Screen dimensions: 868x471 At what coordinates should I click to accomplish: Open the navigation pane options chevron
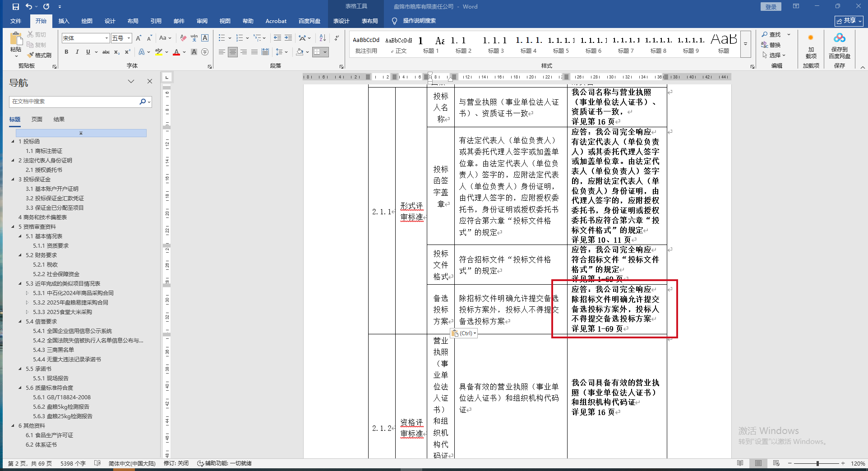click(131, 82)
